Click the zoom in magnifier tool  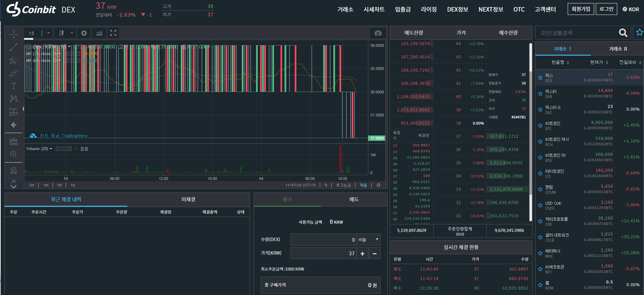pyautogui.click(x=14, y=154)
